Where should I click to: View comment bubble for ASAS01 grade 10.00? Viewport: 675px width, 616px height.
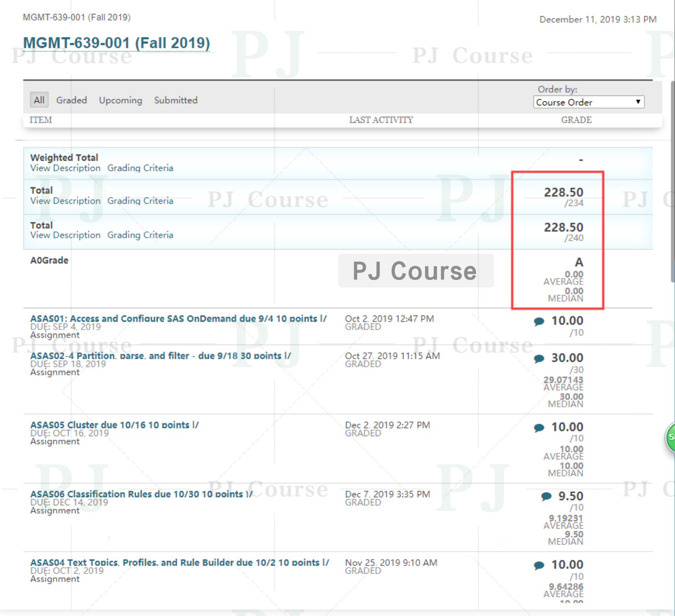point(539,321)
